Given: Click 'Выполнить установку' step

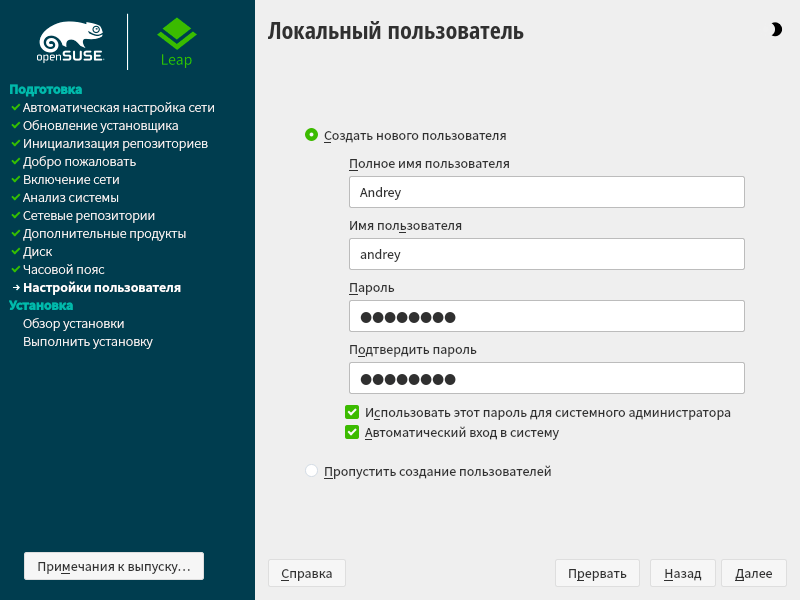Looking at the screenshot, I should pos(88,342).
